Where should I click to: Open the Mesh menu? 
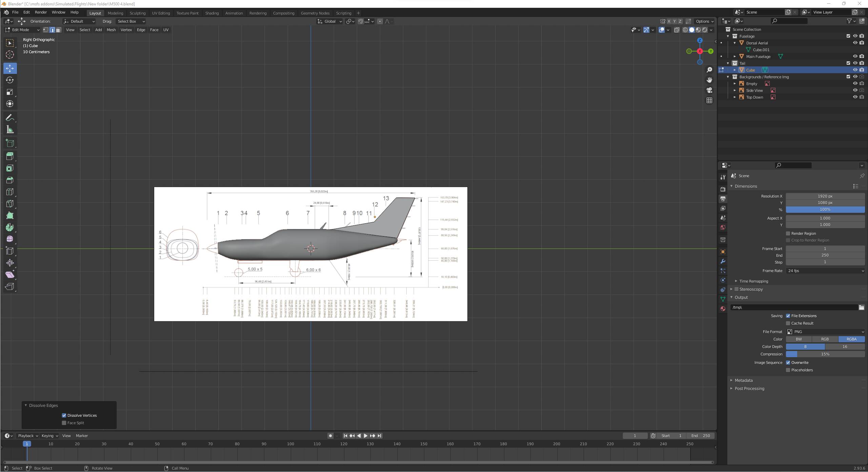111,30
